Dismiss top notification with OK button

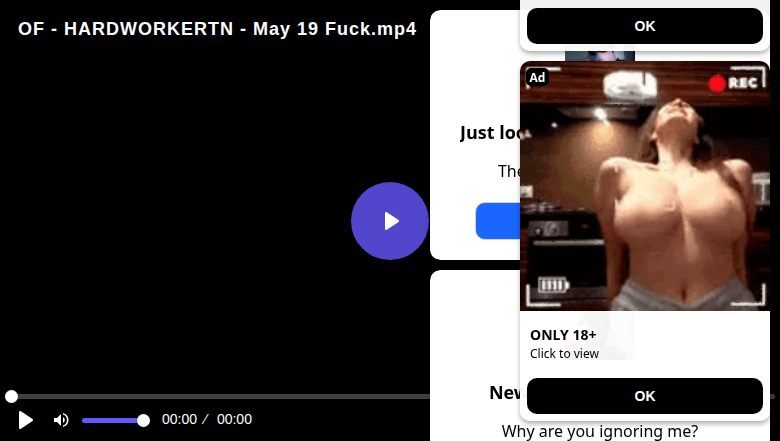[645, 26]
